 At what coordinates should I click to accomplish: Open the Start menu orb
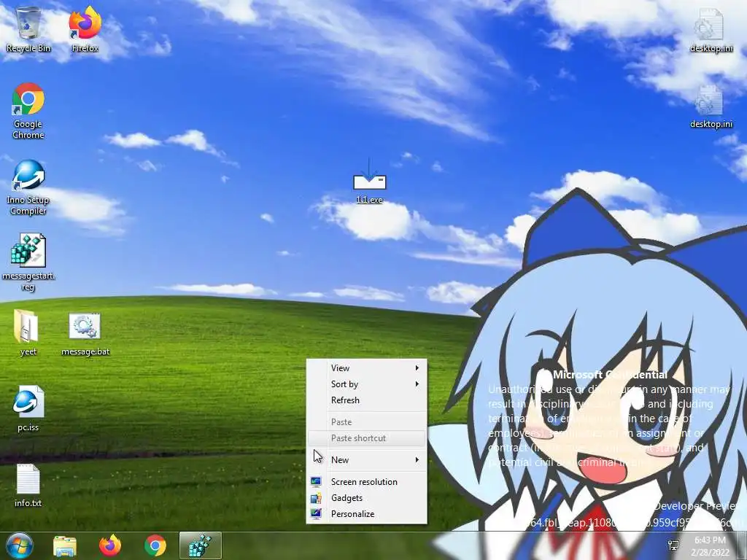coord(20,545)
